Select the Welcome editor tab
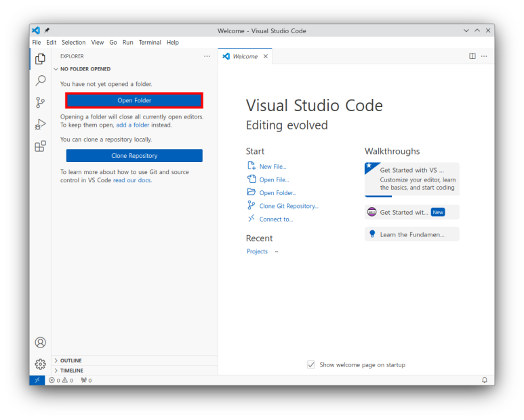This screenshot has height=420, width=524. point(245,56)
